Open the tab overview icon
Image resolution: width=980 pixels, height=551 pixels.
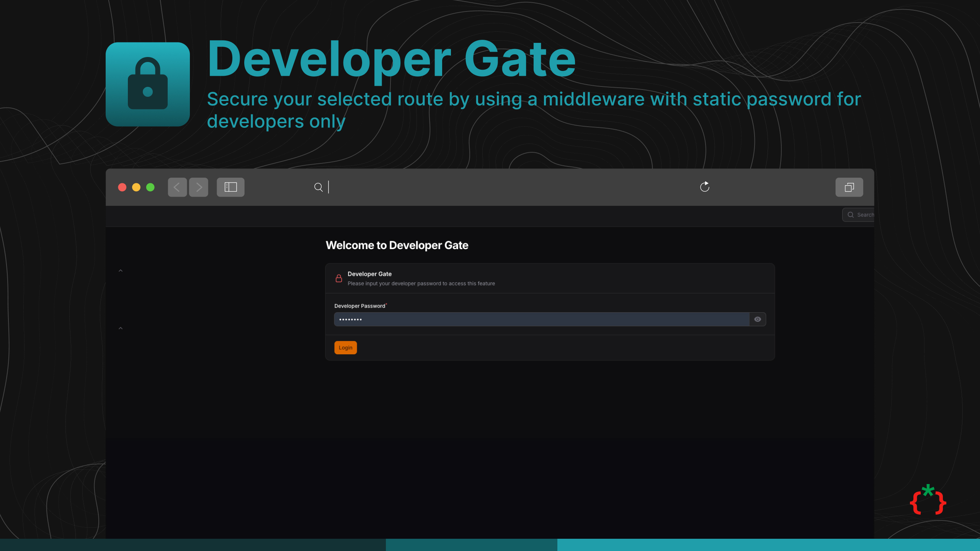click(849, 187)
